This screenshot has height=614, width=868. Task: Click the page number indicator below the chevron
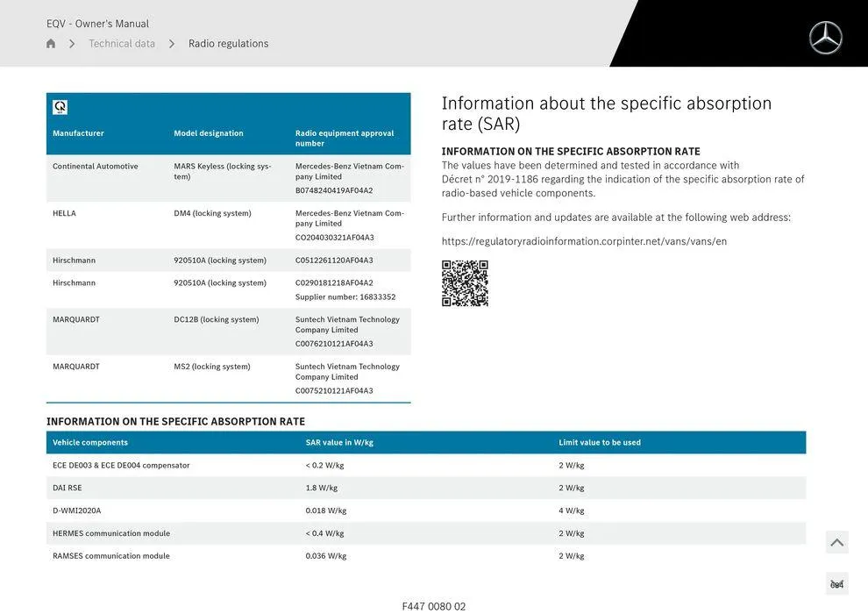coord(836,582)
